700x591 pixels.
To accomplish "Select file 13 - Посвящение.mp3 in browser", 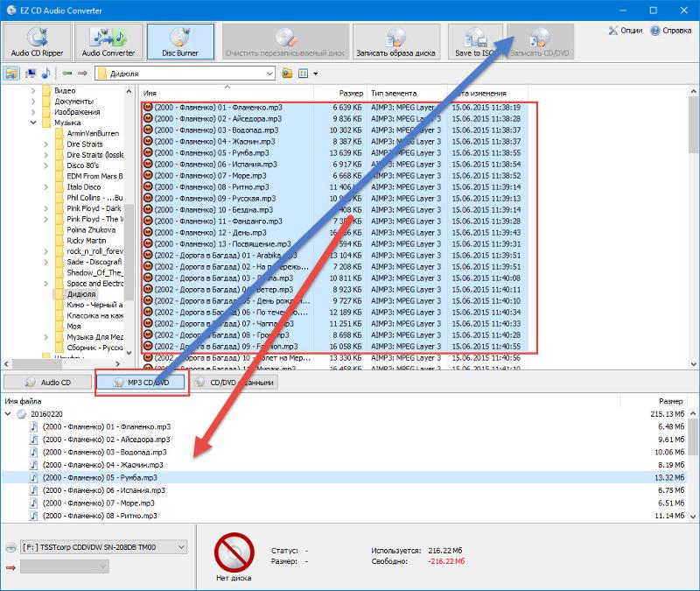I will 223,244.
